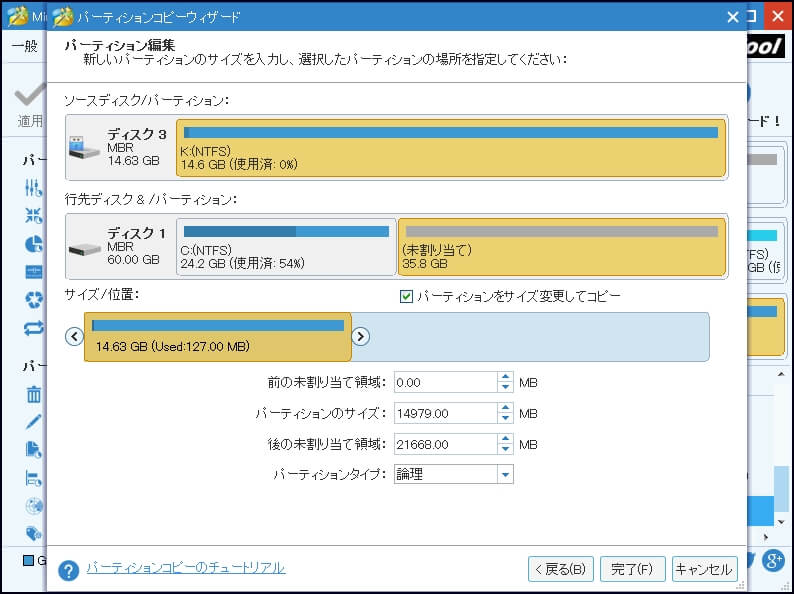
Task: Click the left arrow beside the size bar
Action: pyautogui.click(x=74, y=336)
